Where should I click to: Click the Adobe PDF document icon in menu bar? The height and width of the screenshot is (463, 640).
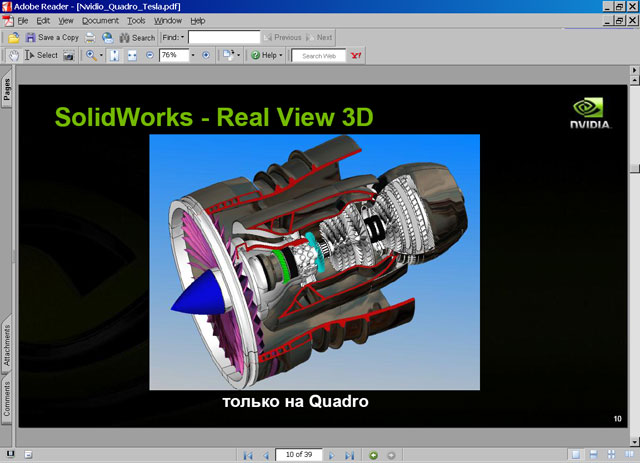click(x=8, y=21)
